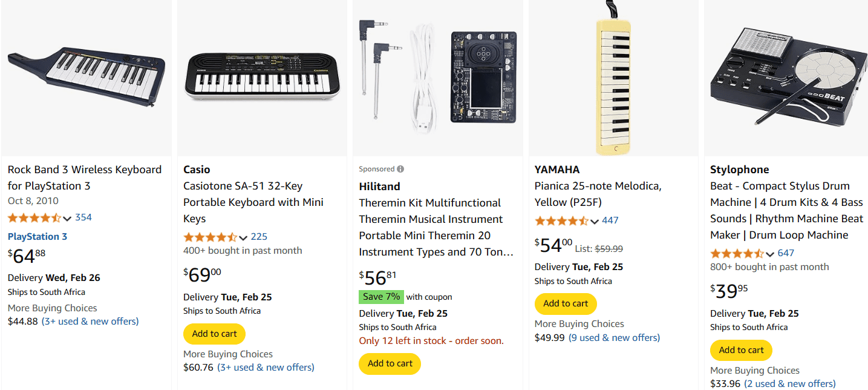
Task: Expand the Yamaha Pianica rating dropdown
Action: click(x=595, y=220)
